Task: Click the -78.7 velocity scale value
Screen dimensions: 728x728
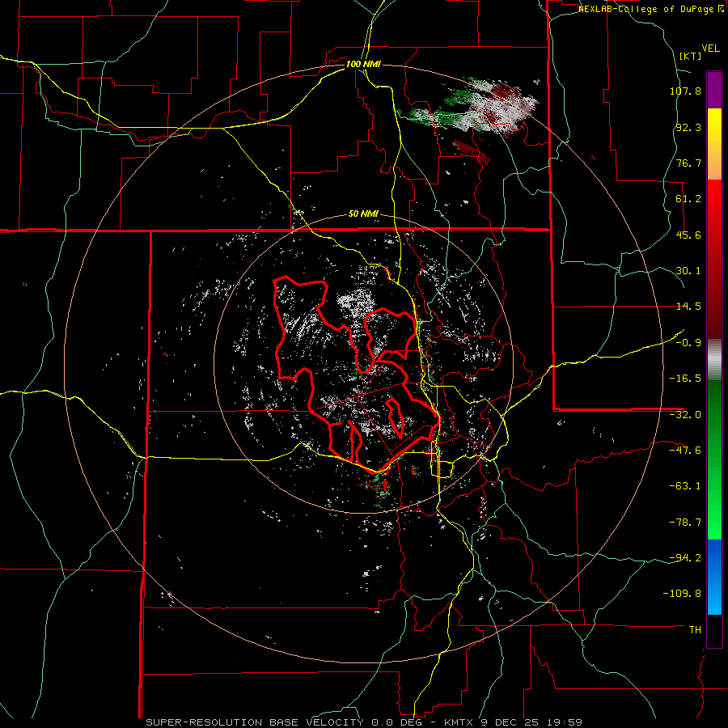Action: coord(685,523)
